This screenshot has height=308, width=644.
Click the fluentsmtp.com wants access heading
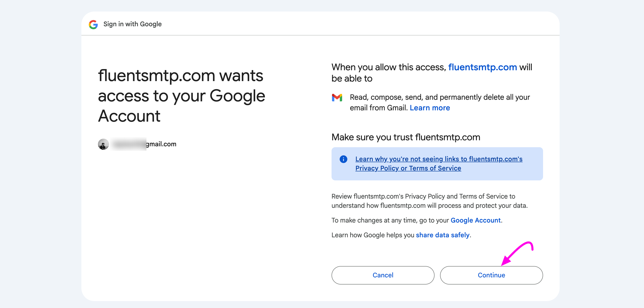[x=181, y=96]
